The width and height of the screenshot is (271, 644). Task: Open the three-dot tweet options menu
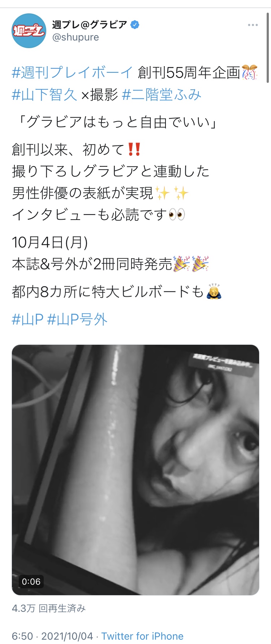coord(253,25)
